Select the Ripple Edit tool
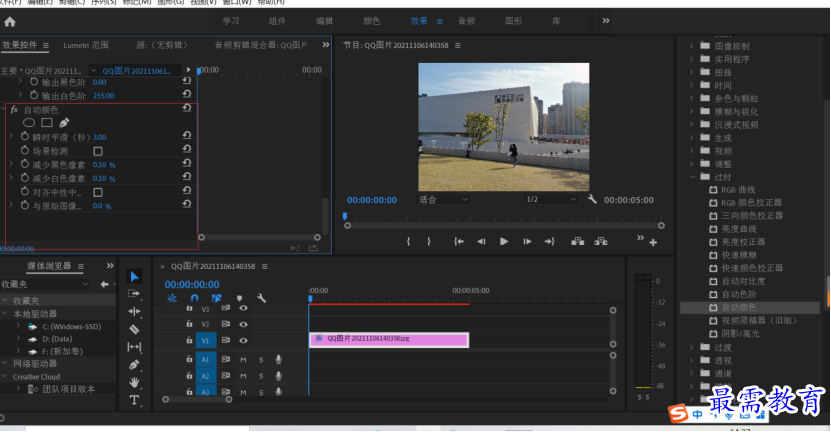The image size is (831, 432). 134,311
